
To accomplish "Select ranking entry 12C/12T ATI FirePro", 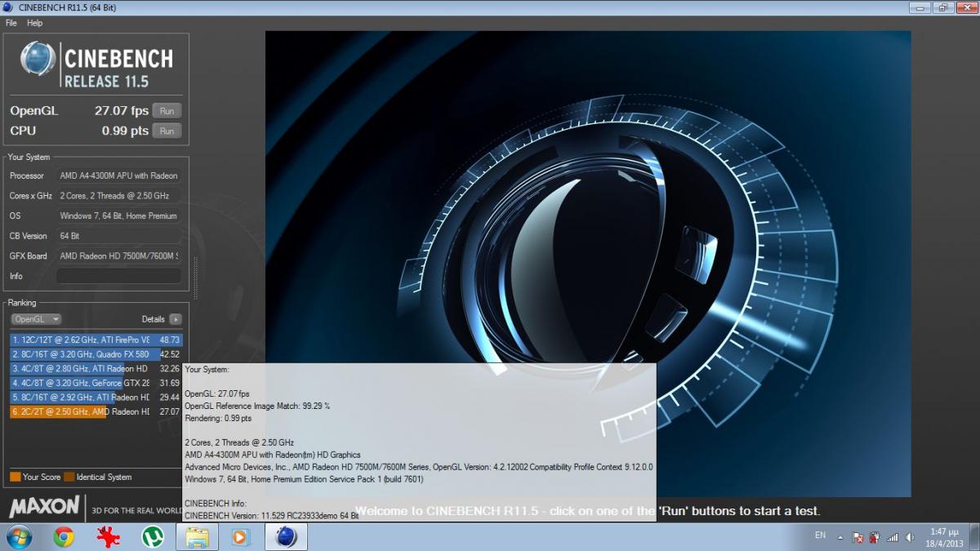I will [96, 339].
